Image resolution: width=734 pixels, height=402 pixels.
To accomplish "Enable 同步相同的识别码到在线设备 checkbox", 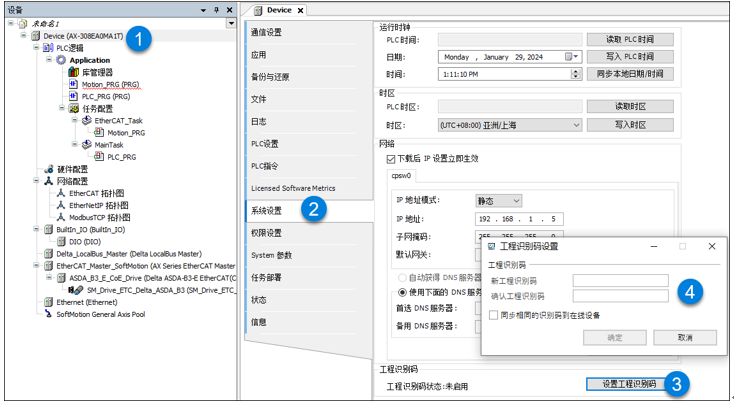I will [x=493, y=315].
